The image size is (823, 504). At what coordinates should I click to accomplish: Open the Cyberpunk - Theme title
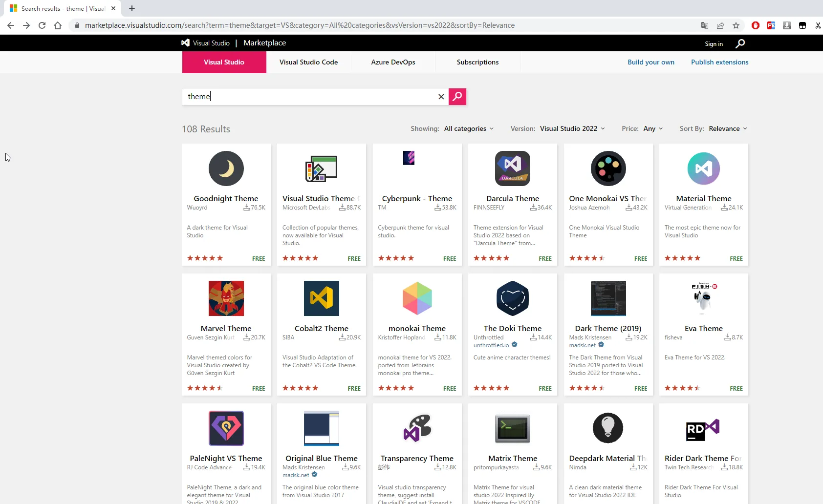click(417, 199)
